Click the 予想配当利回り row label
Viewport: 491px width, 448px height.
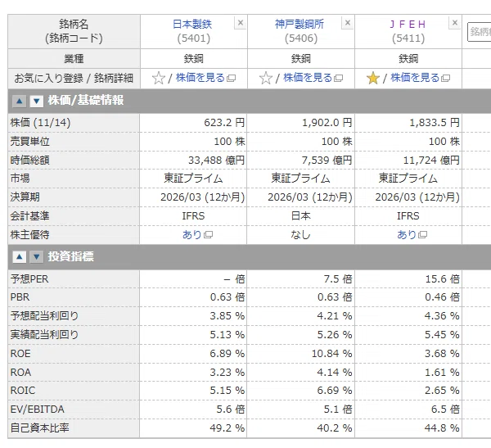[44, 315]
